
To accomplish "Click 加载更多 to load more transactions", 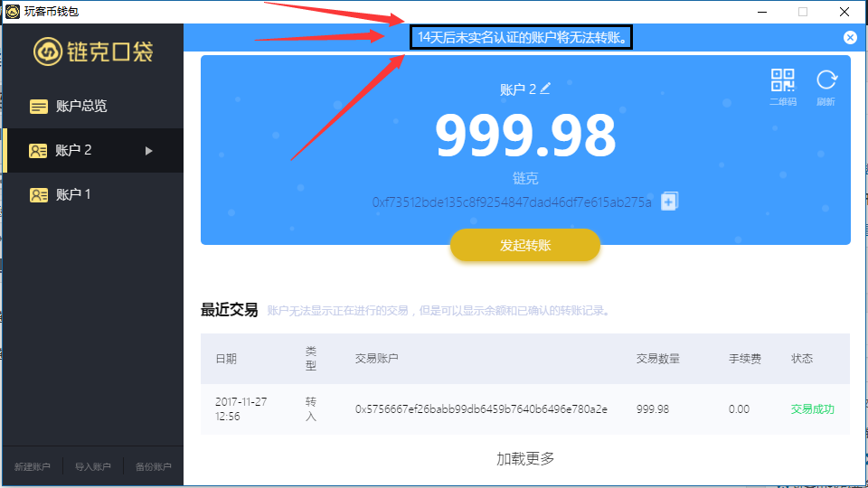I will coord(524,459).
